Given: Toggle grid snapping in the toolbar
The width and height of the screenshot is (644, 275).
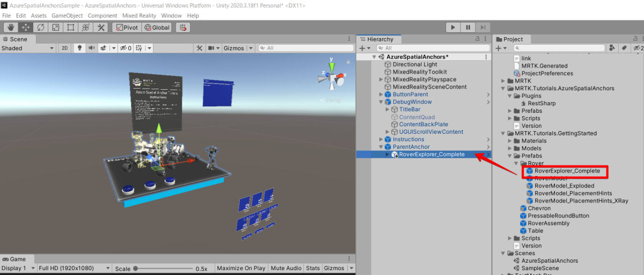Looking at the screenshot, I should coord(183,27).
